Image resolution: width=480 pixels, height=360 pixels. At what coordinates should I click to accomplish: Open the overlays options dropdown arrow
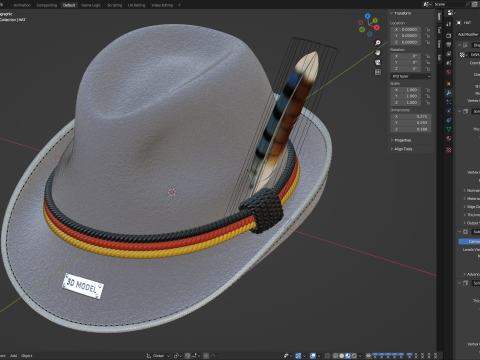pyautogui.click(x=319, y=356)
